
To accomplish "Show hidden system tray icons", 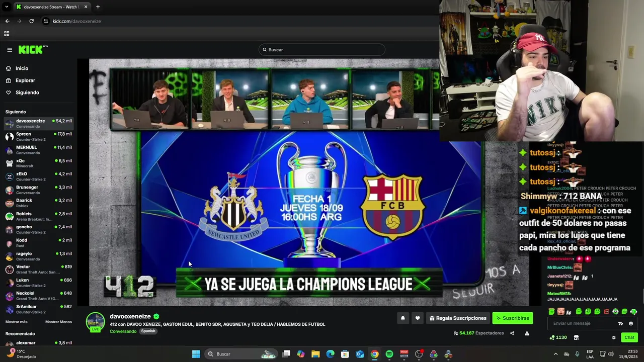I will pyautogui.click(x=555, y=354).
